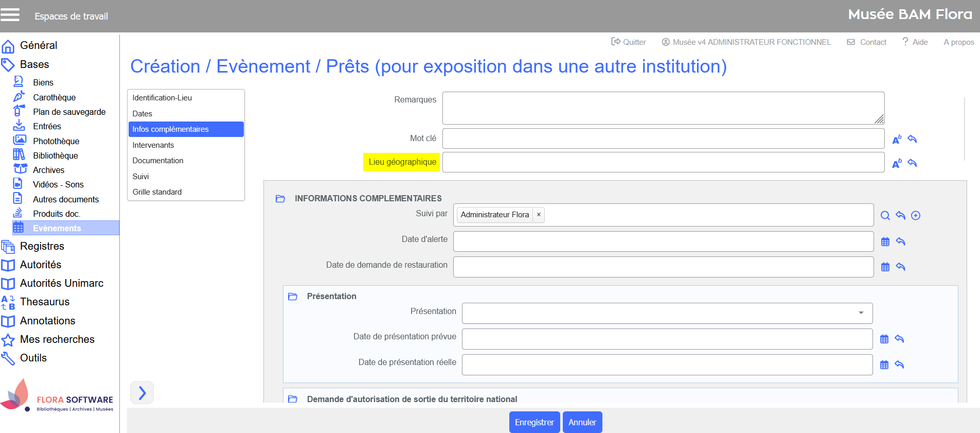980x433 pixels.
Task: Open the Contact link
Action: (x=867, y=42)
